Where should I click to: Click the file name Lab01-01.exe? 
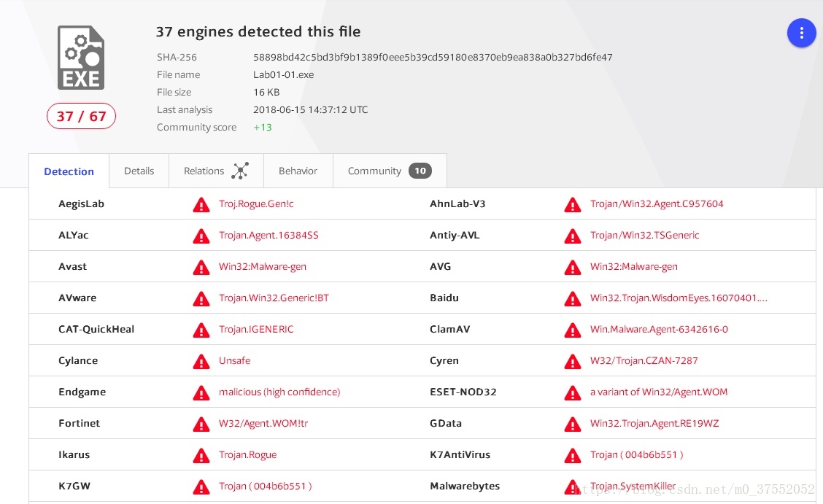pos(283,74)
